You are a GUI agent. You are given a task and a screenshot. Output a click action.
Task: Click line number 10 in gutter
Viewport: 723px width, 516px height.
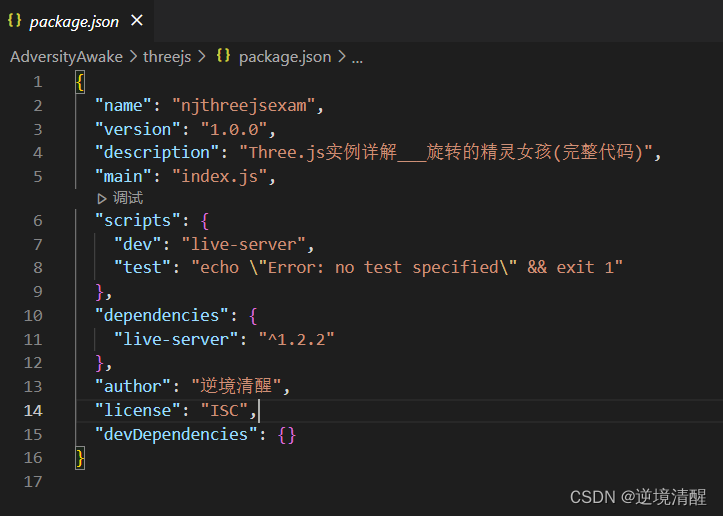[x=34, y=315]
